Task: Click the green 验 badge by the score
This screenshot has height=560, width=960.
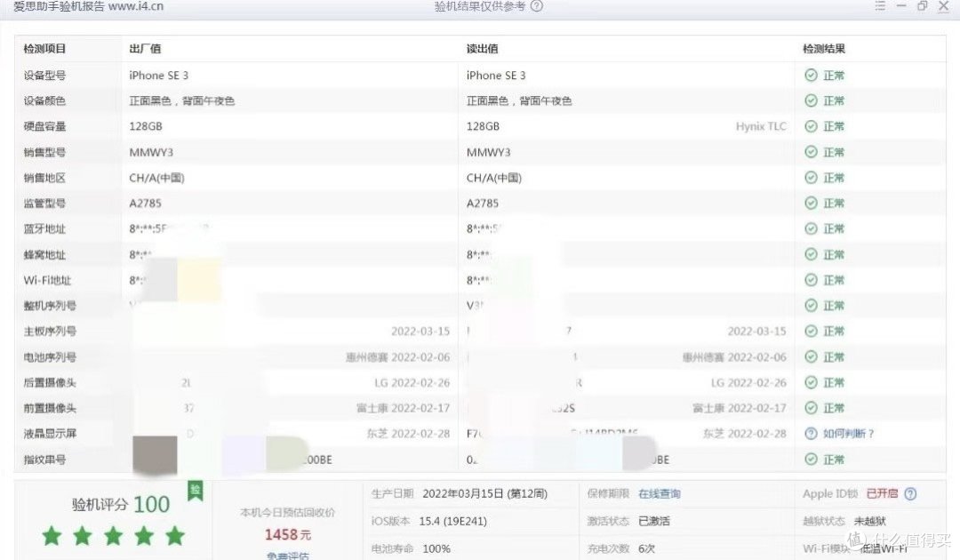Action: pos(196,491)
